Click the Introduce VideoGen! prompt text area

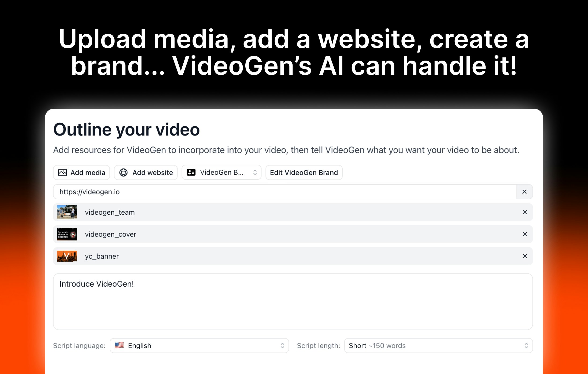click(293, 302)
